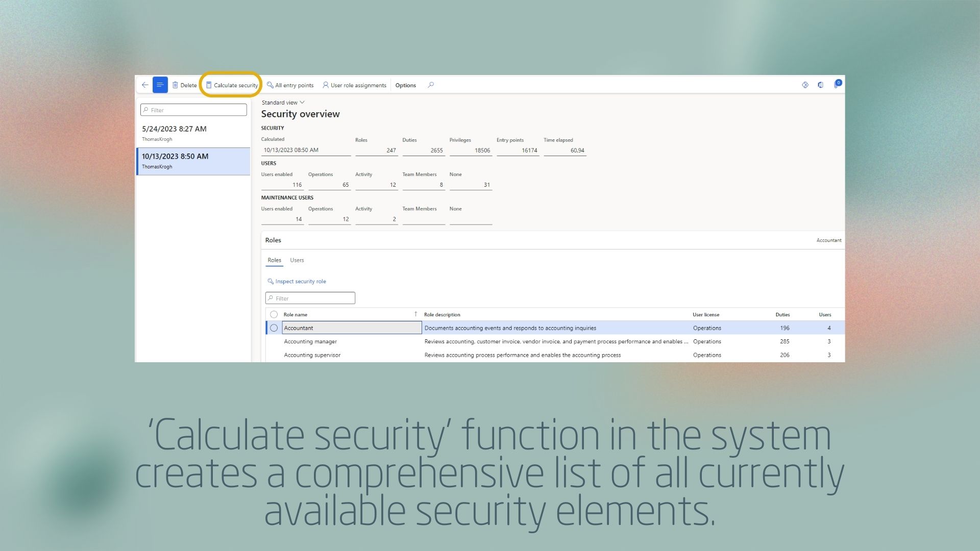
Task: Open the attachments icon with badge
Action: click(837, 85)
